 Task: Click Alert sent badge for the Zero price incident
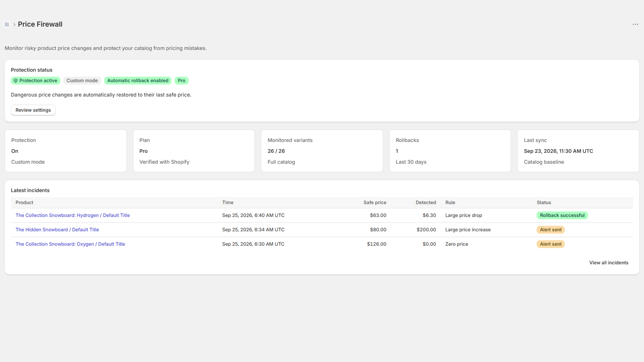(x=551, y=244)
